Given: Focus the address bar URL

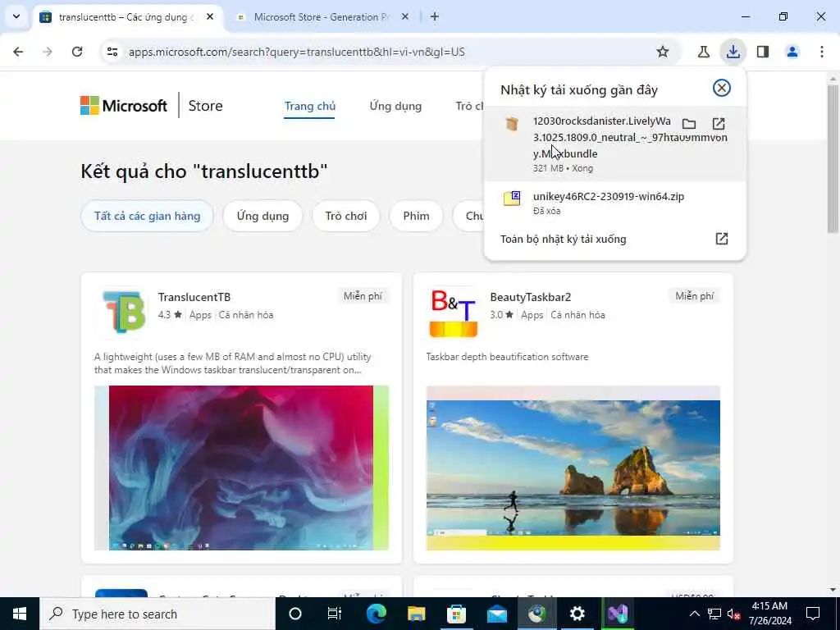Looking at the screenshot, I should (x=296, y=52).
